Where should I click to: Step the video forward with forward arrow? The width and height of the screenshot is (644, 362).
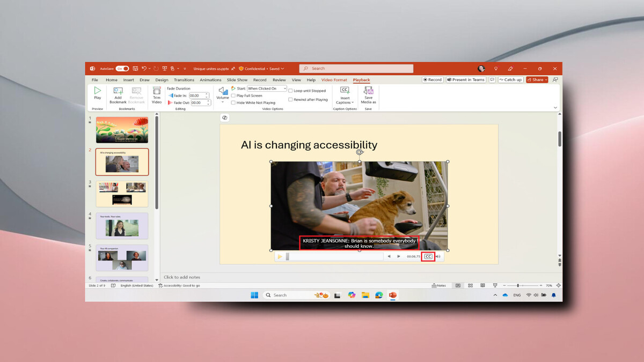tap(399, 256)
